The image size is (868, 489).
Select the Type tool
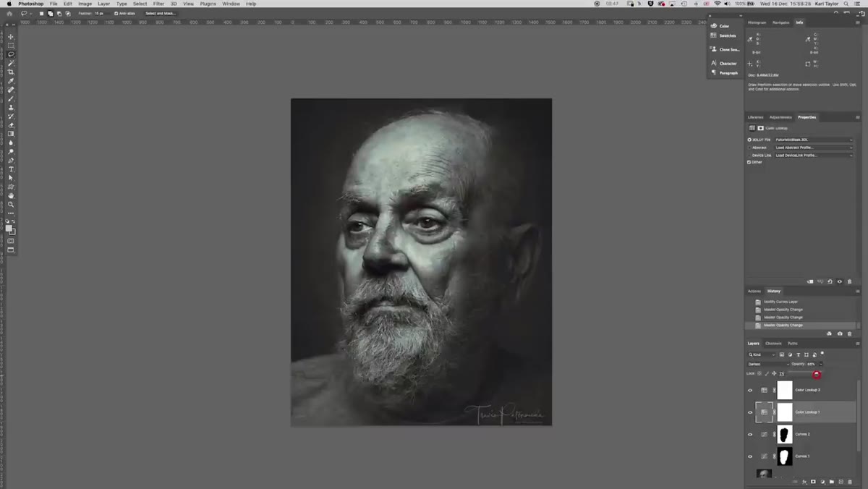pos(11,169)
